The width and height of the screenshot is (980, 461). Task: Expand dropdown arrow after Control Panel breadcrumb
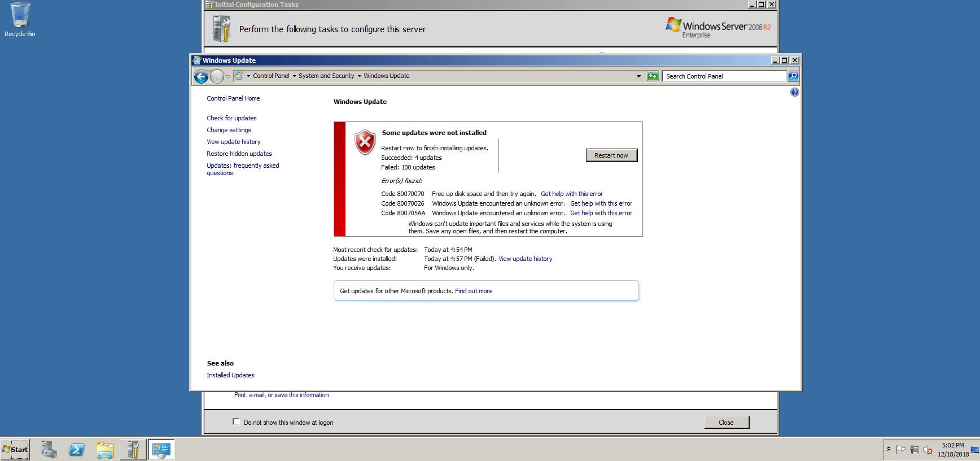click(294, 76)
